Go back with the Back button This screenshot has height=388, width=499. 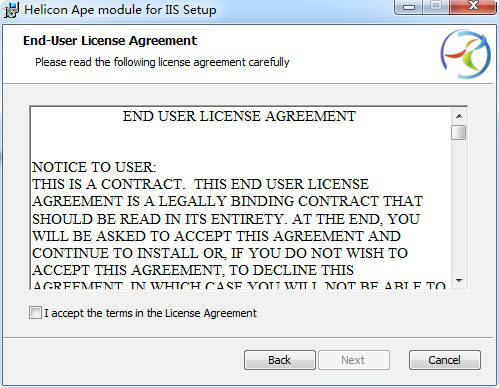click(280, 360)
